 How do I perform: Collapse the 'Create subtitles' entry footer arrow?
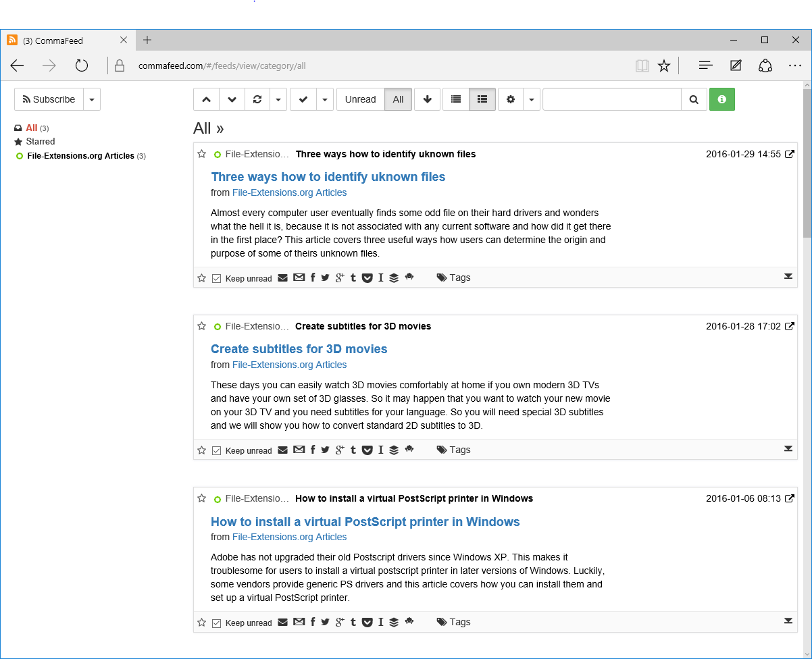click(x=788, y=449)
